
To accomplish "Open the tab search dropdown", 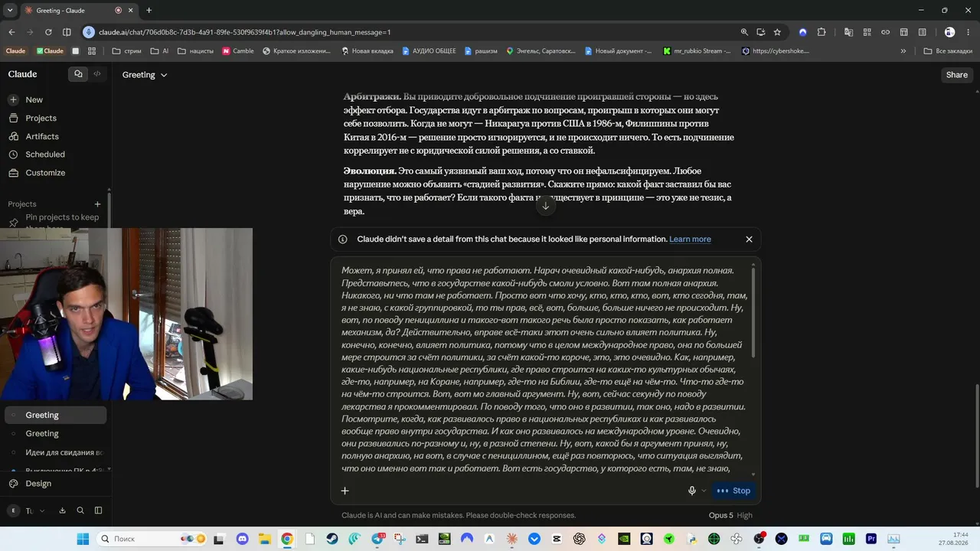I will (x=10, y=11).
